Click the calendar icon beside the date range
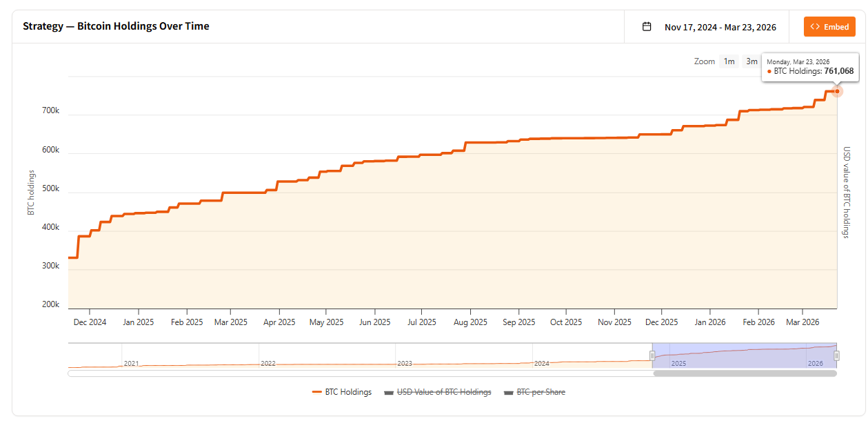This screenshot has height=421, width=868. point(647,27)
